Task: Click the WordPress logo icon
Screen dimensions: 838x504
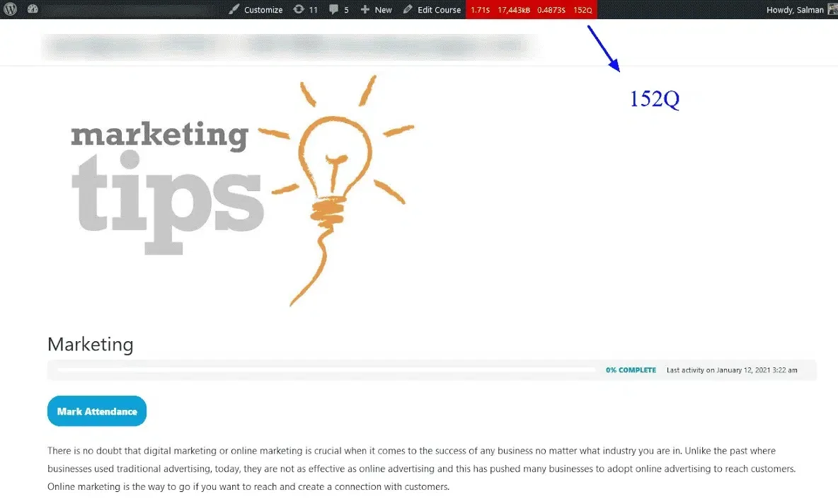Action: click(9, 9)
